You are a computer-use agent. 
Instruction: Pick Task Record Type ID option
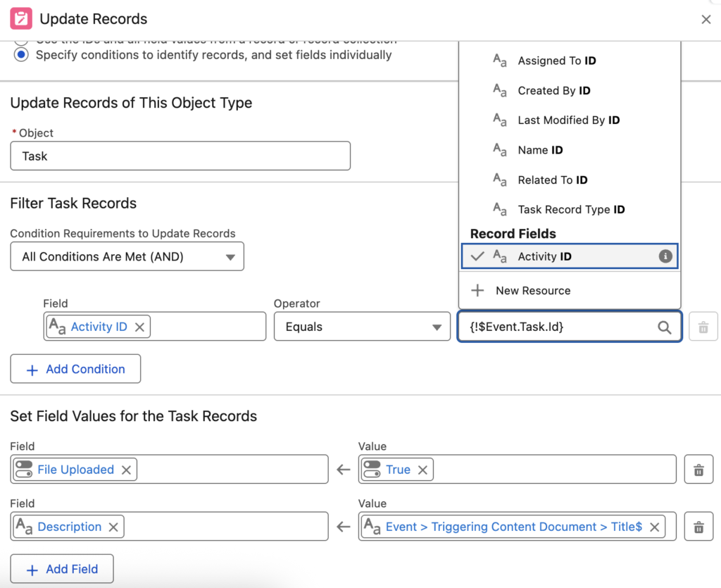570,209
